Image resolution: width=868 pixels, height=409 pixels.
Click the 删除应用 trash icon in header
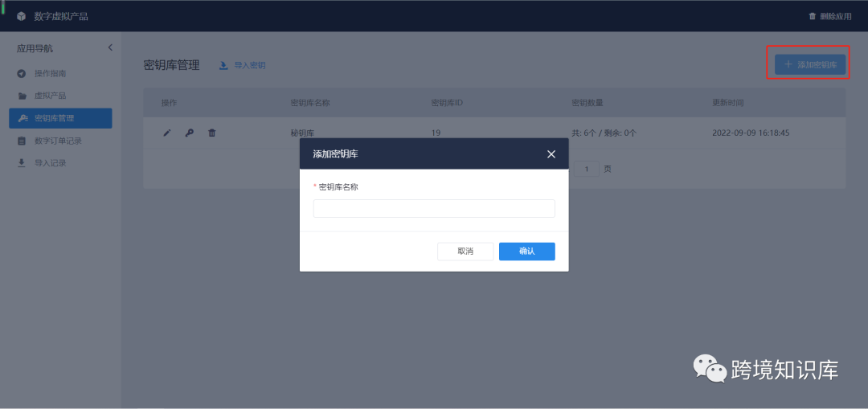pyautogui.click(x=812, y=17)
